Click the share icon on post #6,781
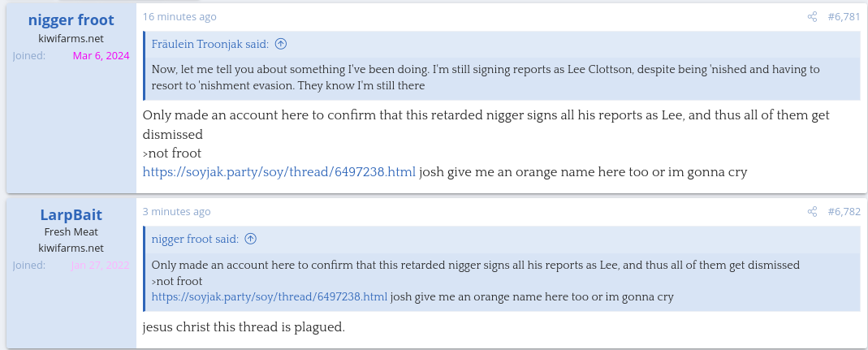Viewport: 868px width, 350px height. click(x=812, y=17)
